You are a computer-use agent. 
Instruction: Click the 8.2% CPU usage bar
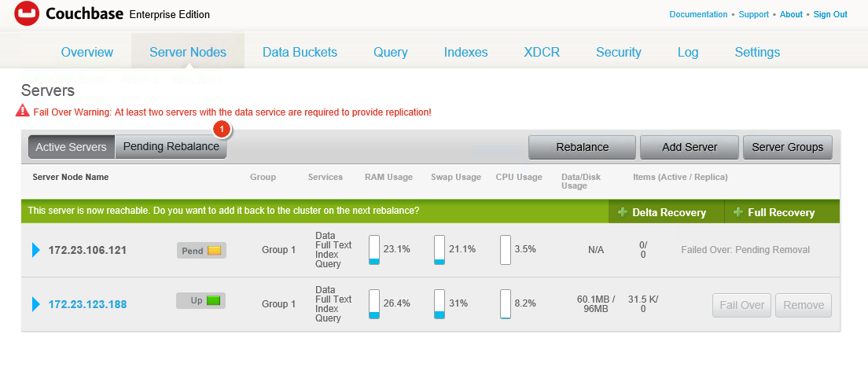click(x=506, y=304)
